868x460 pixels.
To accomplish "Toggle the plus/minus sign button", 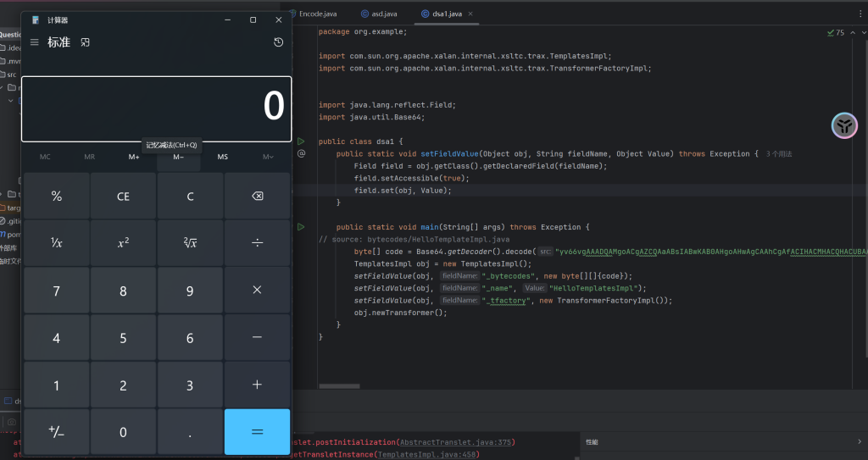I will click(57, 432).
